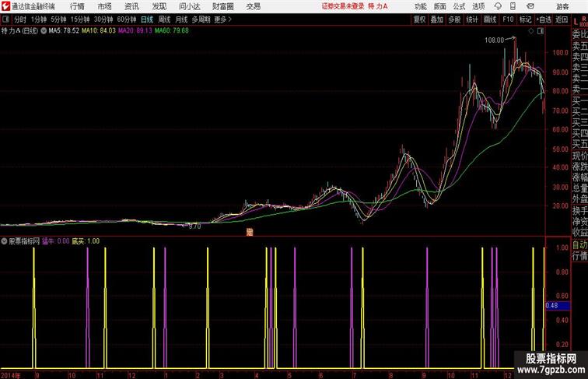The width and height of the screenshot is (588, 379).
Task: Click the 9.70 low price label
Action: coord(194,226)
